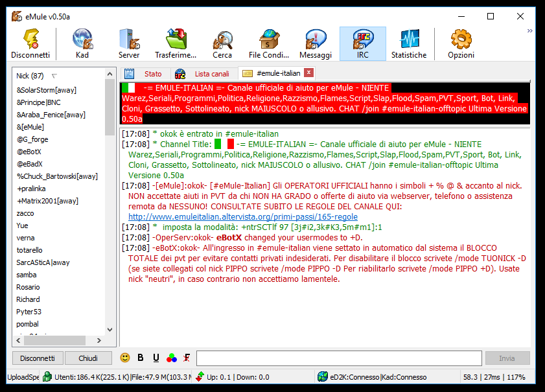Click the Disconnetti lightning toolbar icon
The image size is (545, 392).
click(x=30, y=44)
